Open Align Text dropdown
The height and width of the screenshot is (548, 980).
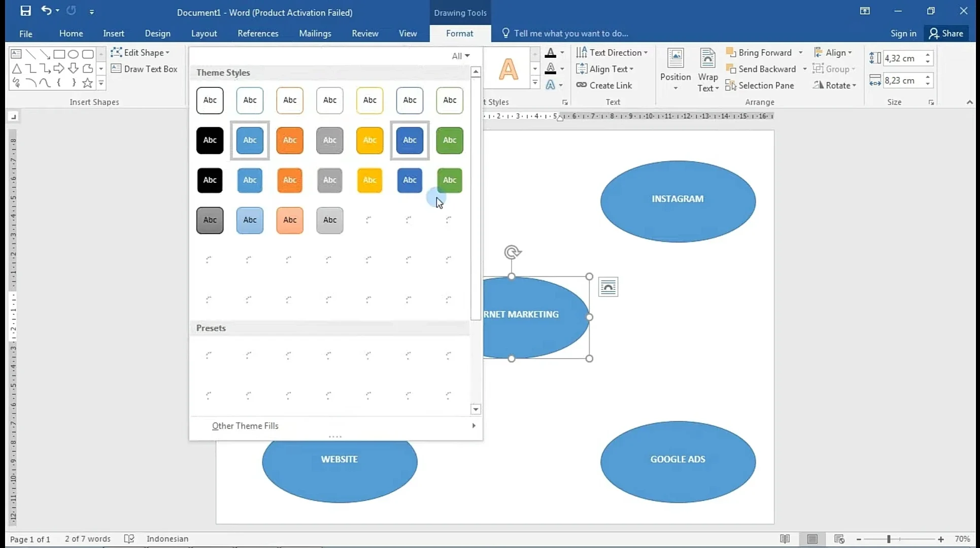(605, 68)
